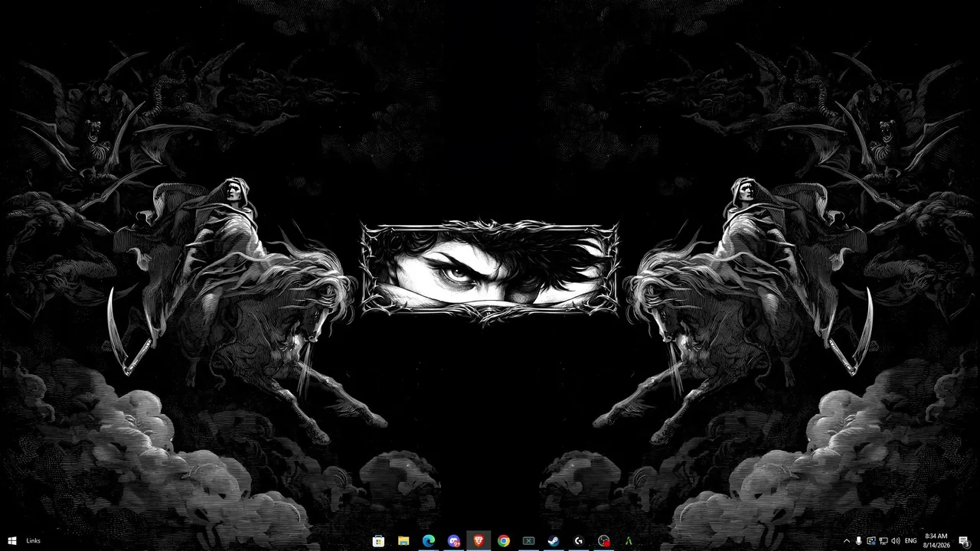
Task: Open Discord with the notification badge
Action: pos(454,541)
